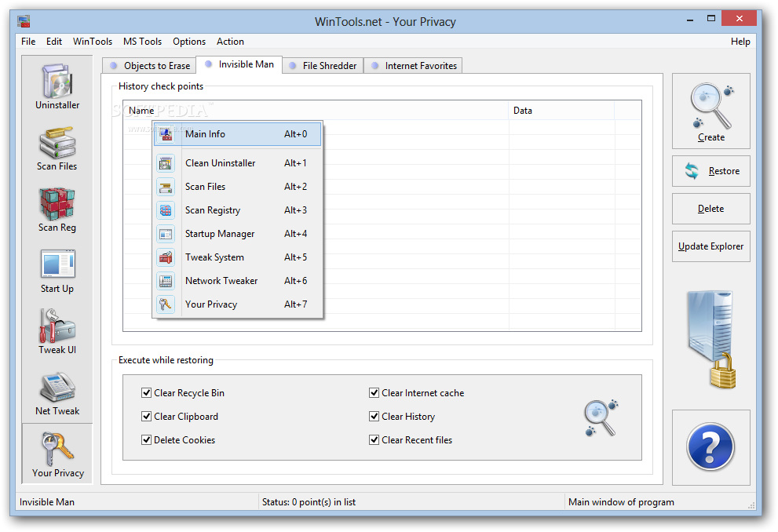The height and width of the screenshot is (532, 778).
Task: Click the Your Privacy keys menu icon
Action: point(166,304)
